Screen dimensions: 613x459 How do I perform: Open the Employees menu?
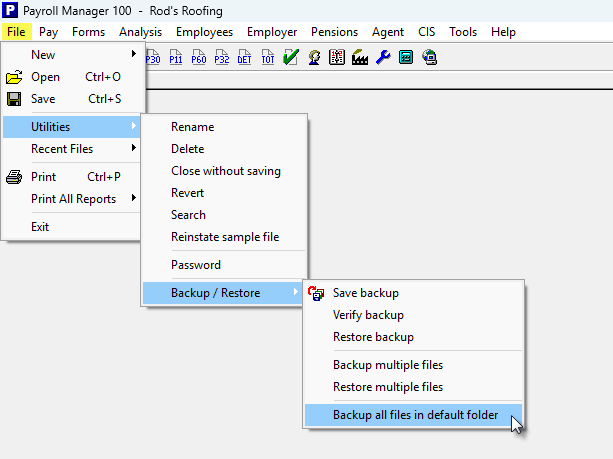(204, 32)
